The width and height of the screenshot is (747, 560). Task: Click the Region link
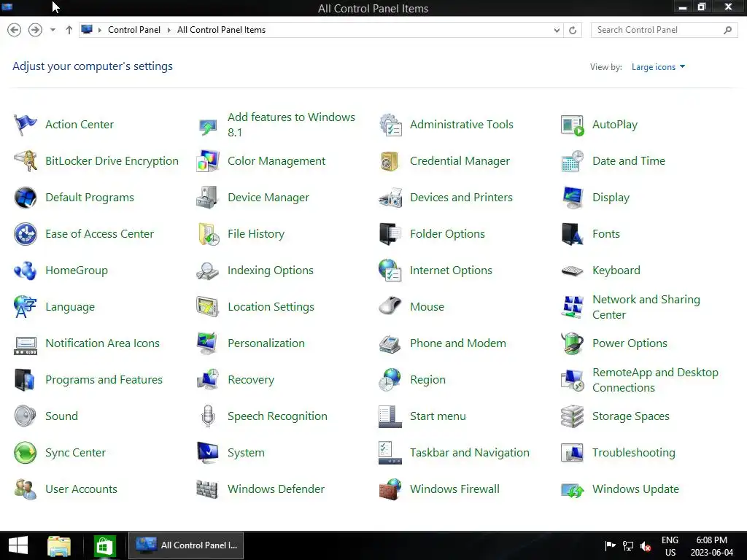(427, 380)
